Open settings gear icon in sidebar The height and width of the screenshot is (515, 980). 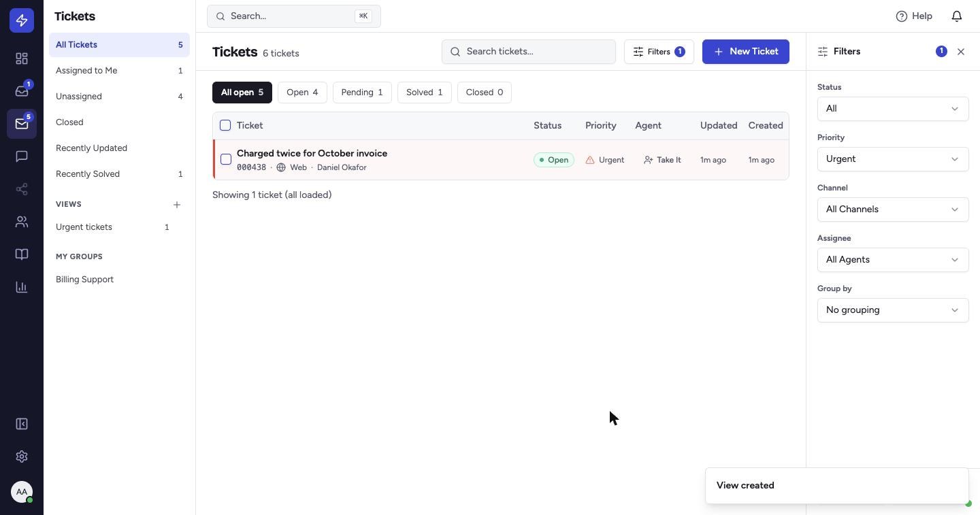[22, 456]
